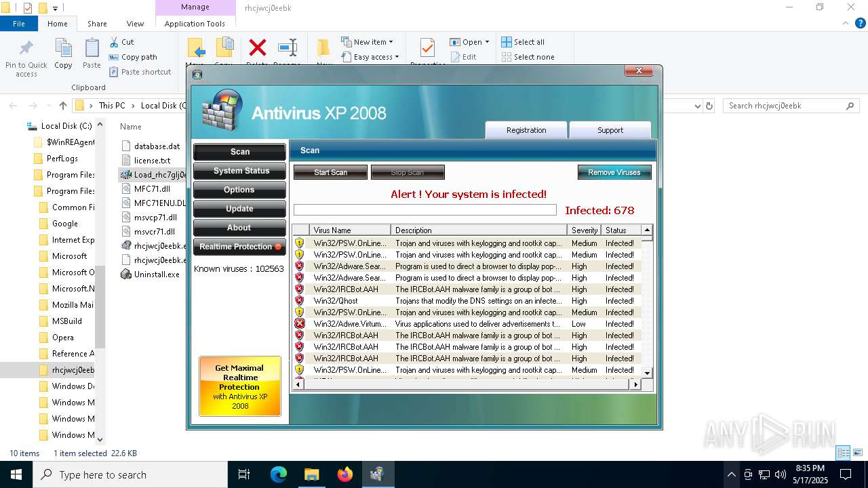Switch to the Application Tools tab

[x=195, y=24]
